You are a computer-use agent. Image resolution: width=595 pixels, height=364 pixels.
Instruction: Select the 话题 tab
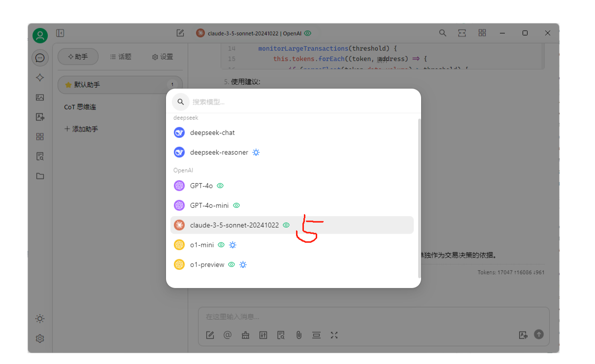pyautogui.click(x=120, y=57)
